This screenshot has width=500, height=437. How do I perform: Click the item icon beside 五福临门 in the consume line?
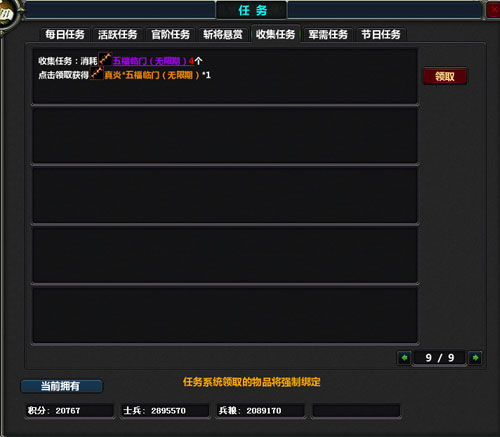(x=105, y=59)
